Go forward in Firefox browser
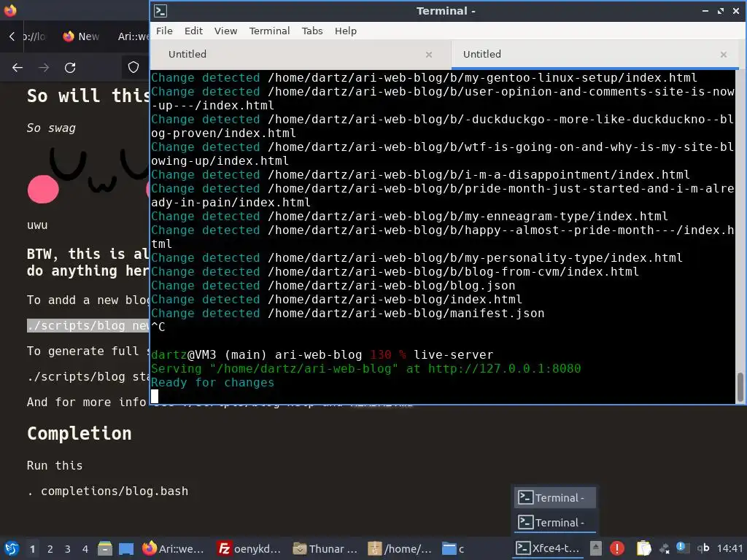This screenshot has width=747, height=560. point(44,68)
